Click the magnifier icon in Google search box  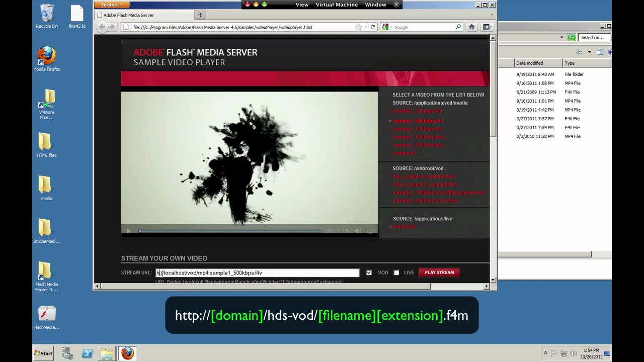(x=458, y=27)
